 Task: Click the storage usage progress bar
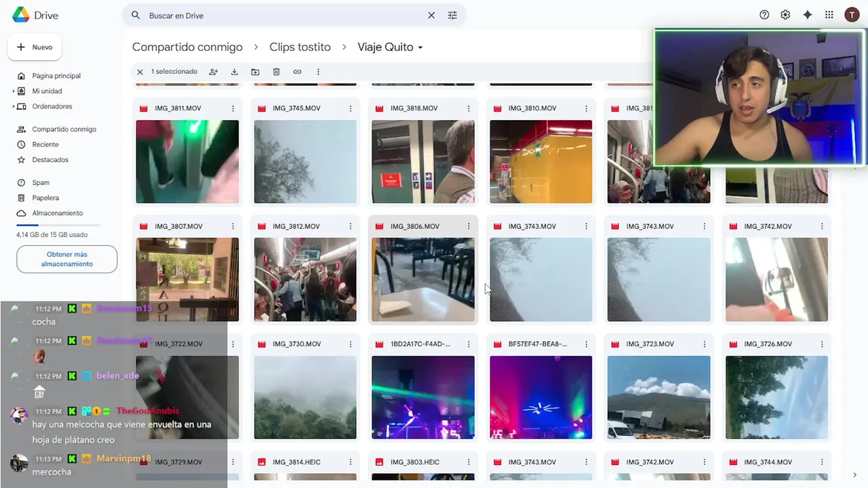pos(58,224)
